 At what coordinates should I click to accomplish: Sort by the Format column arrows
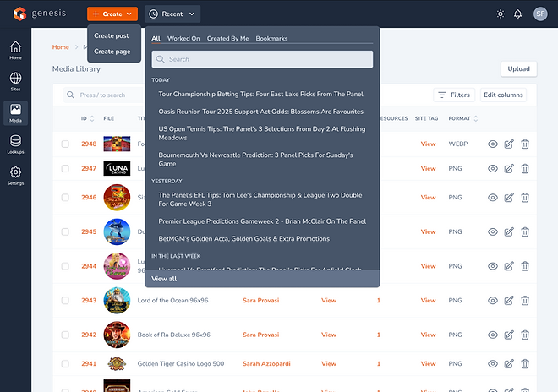click(x=476, y=118)
